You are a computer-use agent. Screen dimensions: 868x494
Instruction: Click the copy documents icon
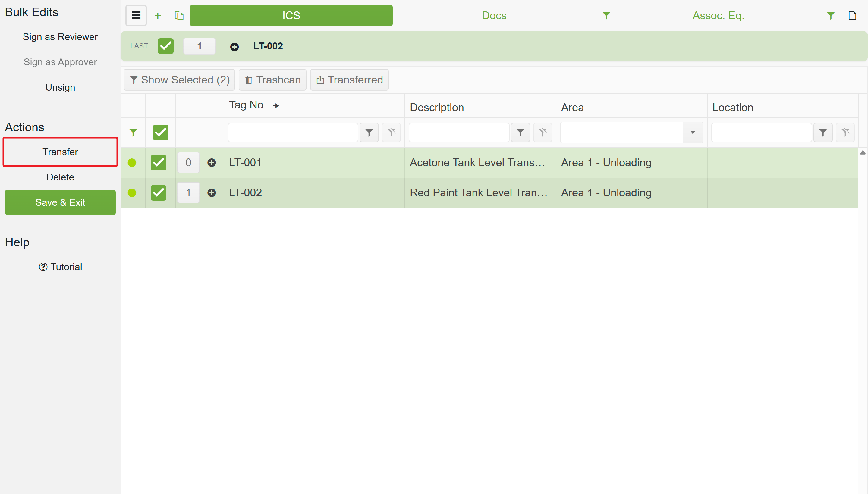(x=179, y=16)
